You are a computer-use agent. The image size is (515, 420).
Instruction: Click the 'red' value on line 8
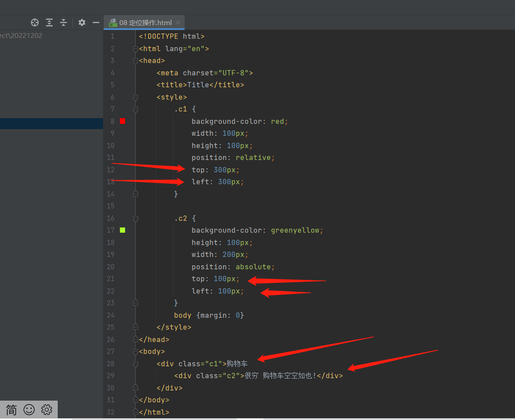coord(278,122)
